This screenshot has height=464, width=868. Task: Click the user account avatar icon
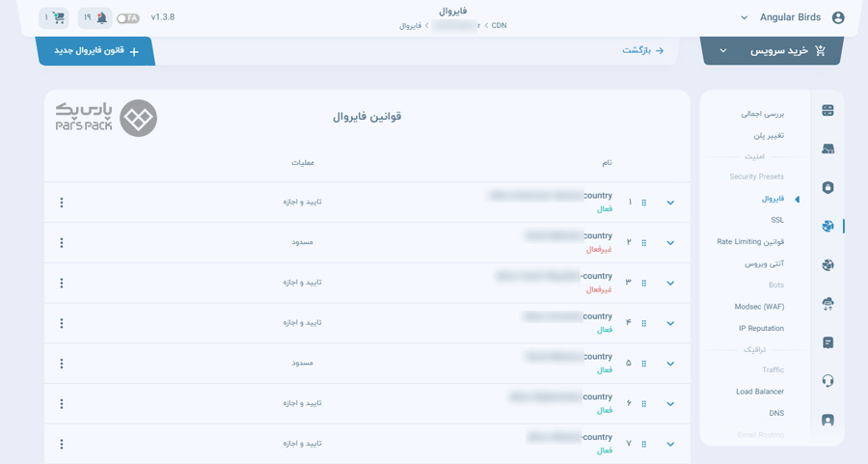pyautogui.click(x=838, y=17)
